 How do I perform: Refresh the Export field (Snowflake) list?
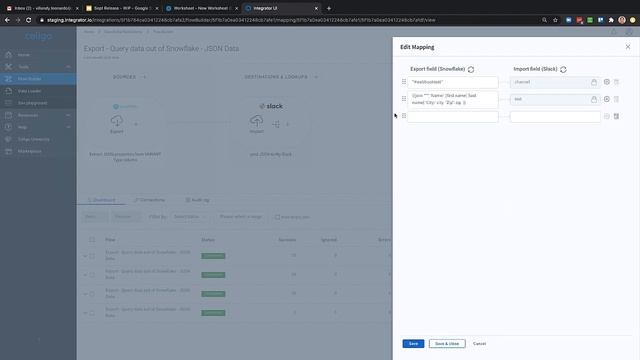tap(471, 69)
